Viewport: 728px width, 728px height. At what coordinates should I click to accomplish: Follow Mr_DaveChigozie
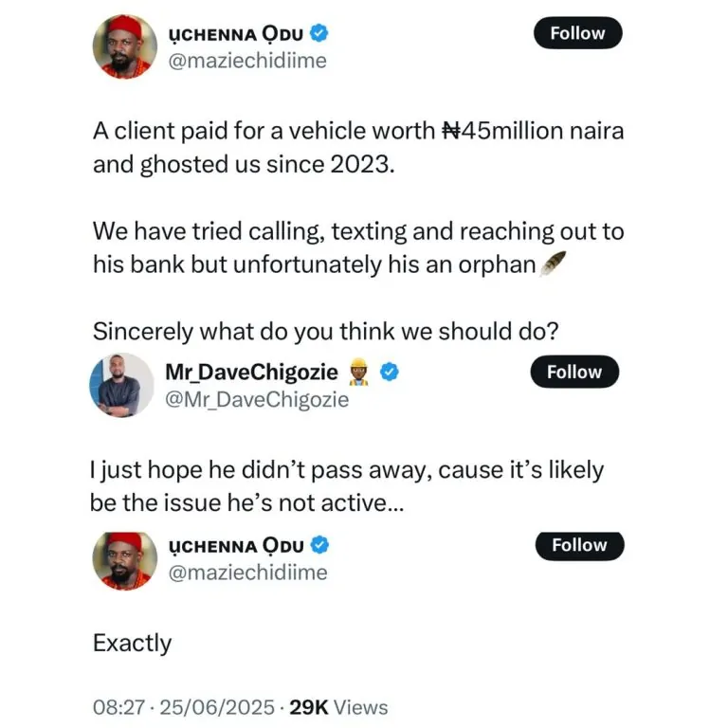coord(574,373)
